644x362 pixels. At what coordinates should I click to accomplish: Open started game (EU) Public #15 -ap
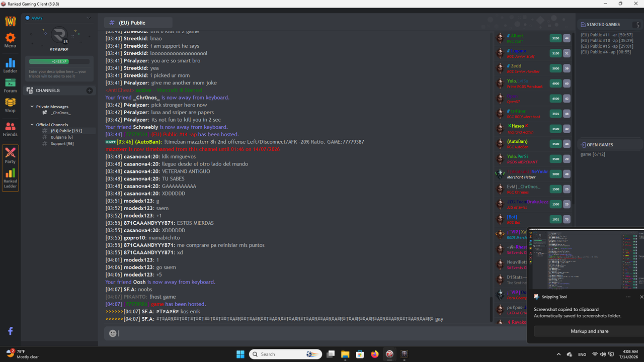606,46
